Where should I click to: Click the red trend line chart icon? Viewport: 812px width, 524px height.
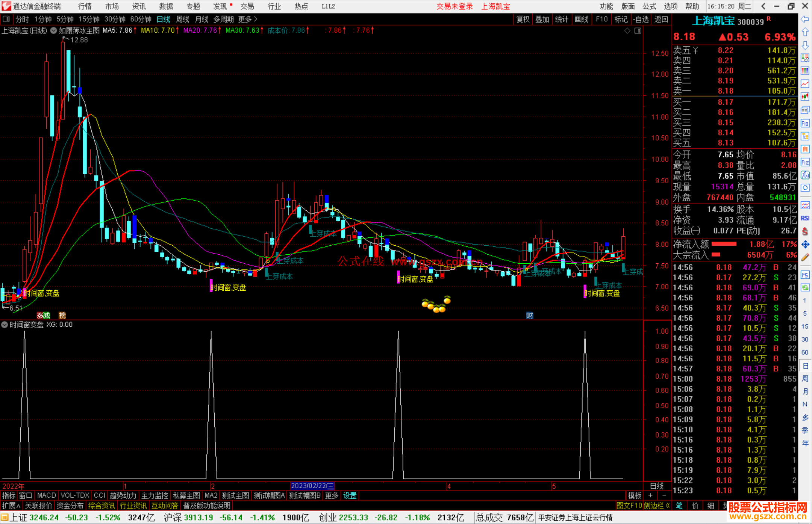805,84
